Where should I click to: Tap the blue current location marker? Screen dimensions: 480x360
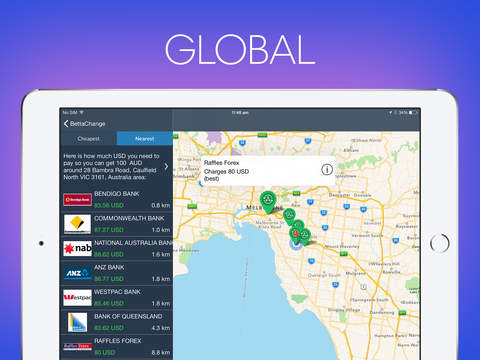(x=295, y=245)
